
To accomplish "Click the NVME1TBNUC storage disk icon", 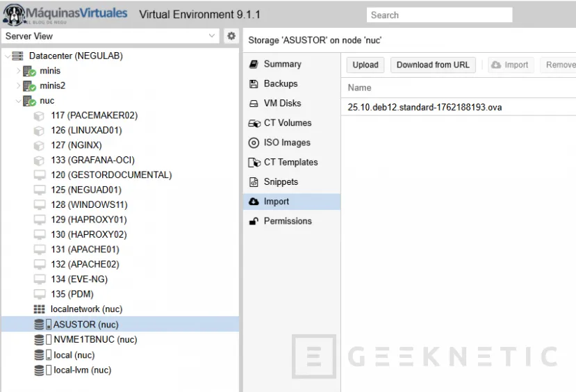I will click(39, 339).
